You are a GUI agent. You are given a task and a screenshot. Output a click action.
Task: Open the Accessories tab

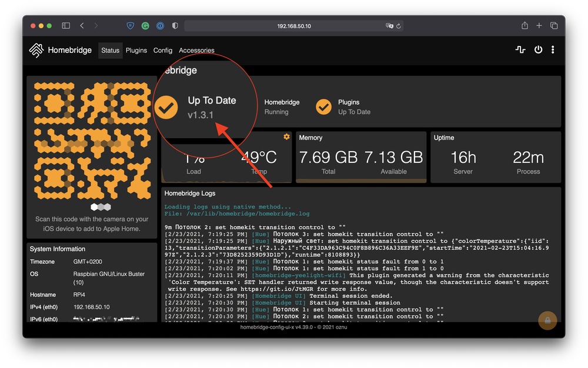[x=196, y=50]
